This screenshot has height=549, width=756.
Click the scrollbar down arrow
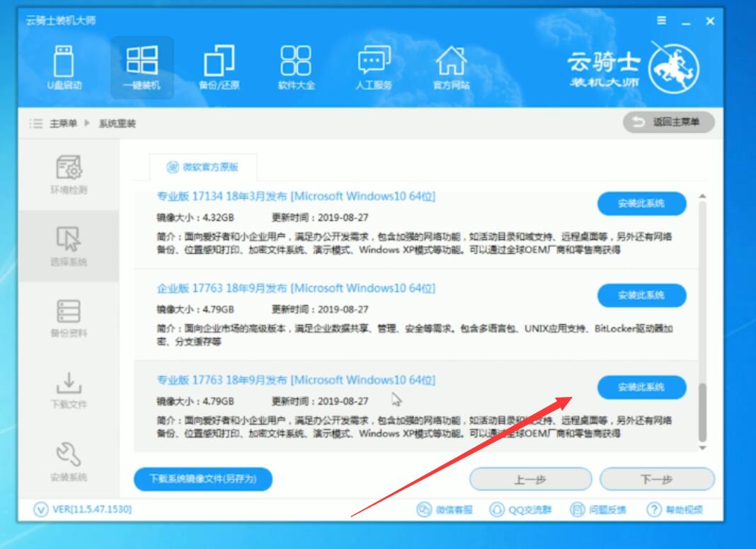click(x=702, y=448)
